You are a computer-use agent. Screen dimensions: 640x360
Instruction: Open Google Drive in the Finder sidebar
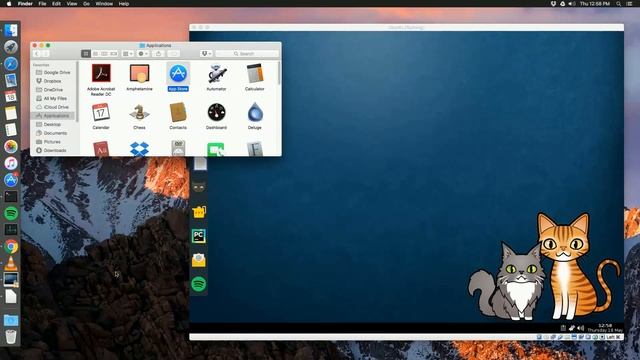[53, 72]
